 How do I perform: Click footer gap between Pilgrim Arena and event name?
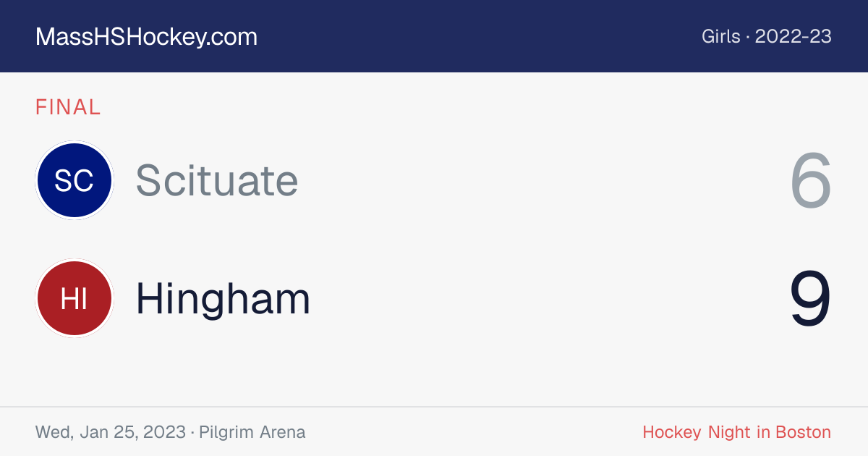[x=474, y=432]
